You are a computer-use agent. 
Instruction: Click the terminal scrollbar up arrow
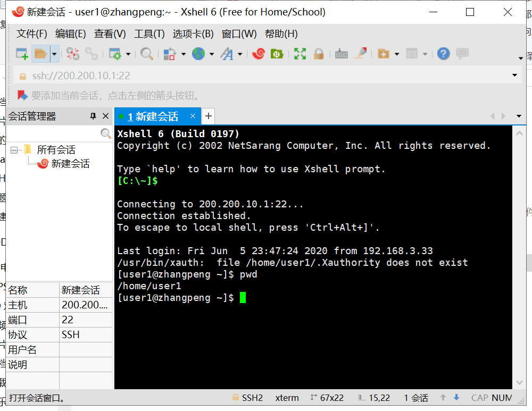(519, 133)
